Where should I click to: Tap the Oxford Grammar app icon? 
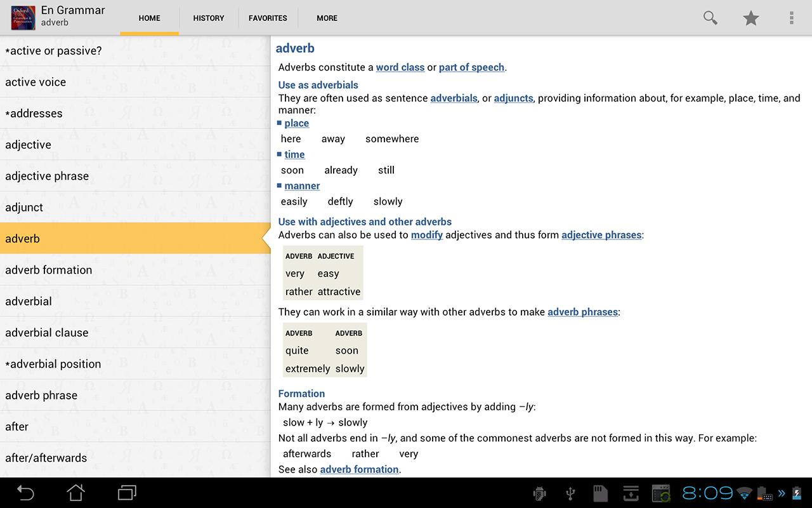(x=23, y=18)
